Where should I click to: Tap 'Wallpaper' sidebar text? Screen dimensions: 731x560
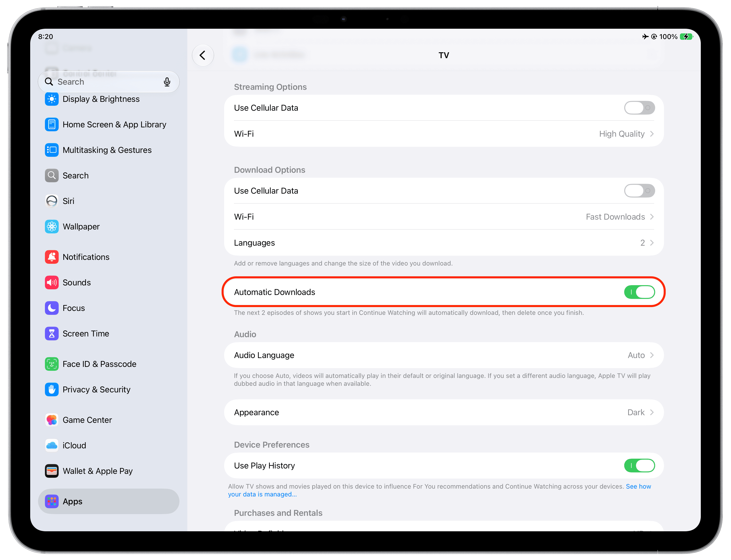[x=81, y=227]
